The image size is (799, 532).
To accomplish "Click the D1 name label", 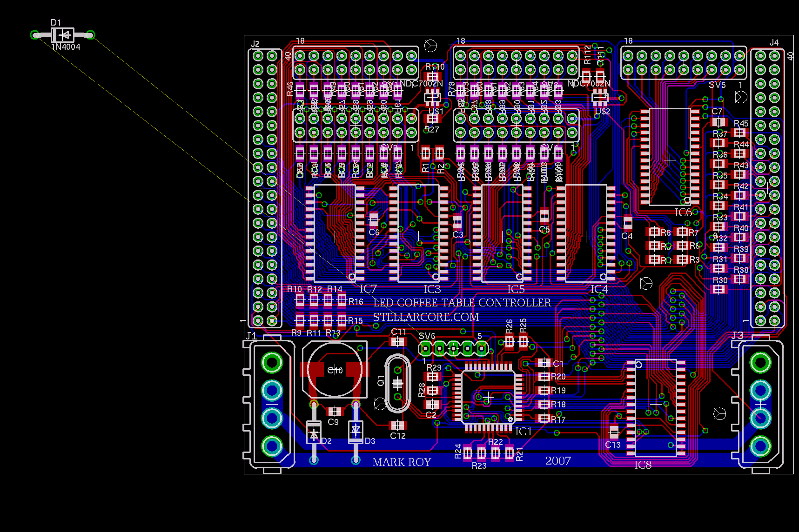I will [56, 22].
